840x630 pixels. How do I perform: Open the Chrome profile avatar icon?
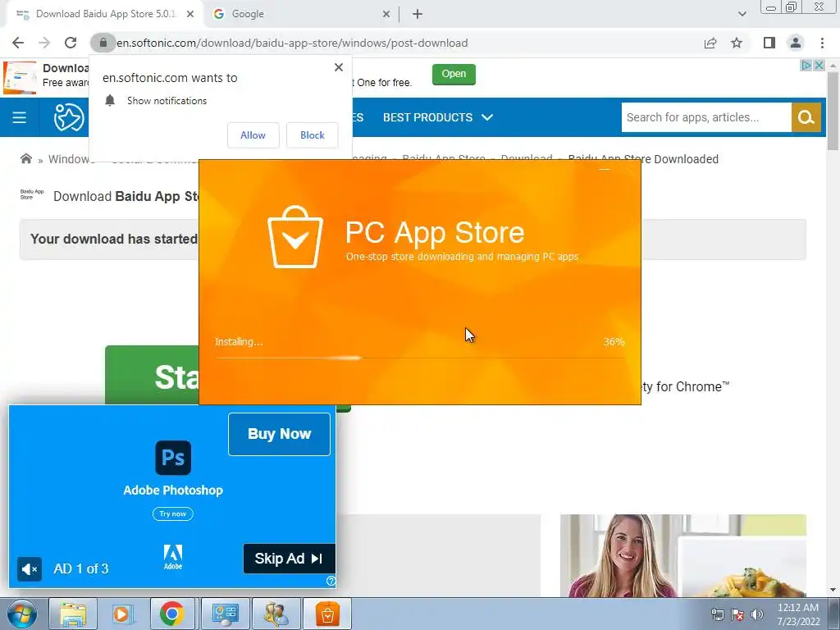[x=796, y=43]
